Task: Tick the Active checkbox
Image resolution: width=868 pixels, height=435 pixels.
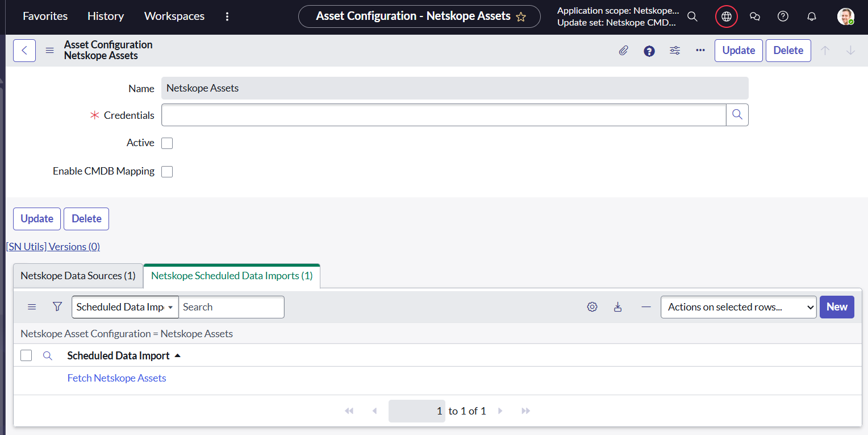Action: point(167,143)
